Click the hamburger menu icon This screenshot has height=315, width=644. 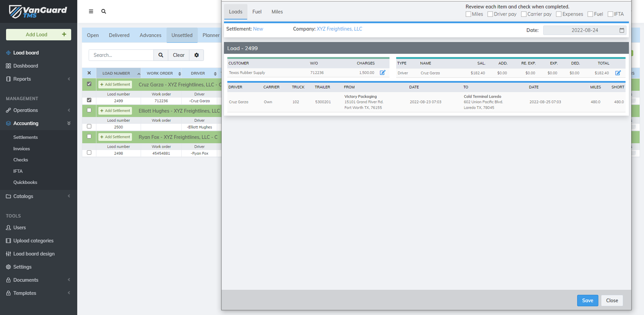pos(91,12)
